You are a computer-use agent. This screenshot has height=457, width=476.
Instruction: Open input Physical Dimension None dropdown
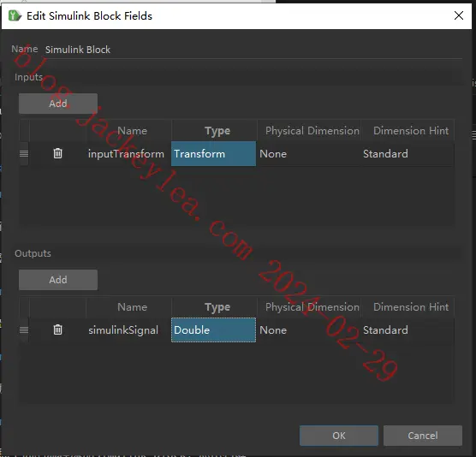pyautogui.click(x=308, y=153)
